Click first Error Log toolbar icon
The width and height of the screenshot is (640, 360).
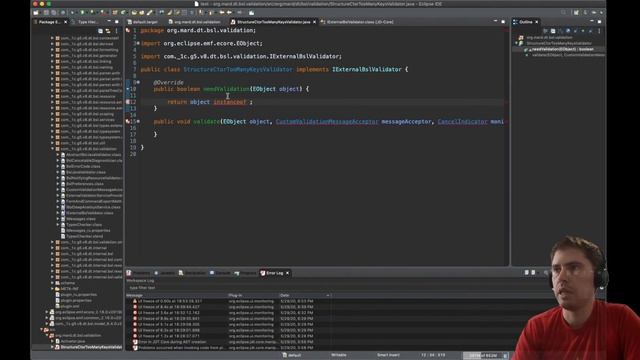(527, 273)
